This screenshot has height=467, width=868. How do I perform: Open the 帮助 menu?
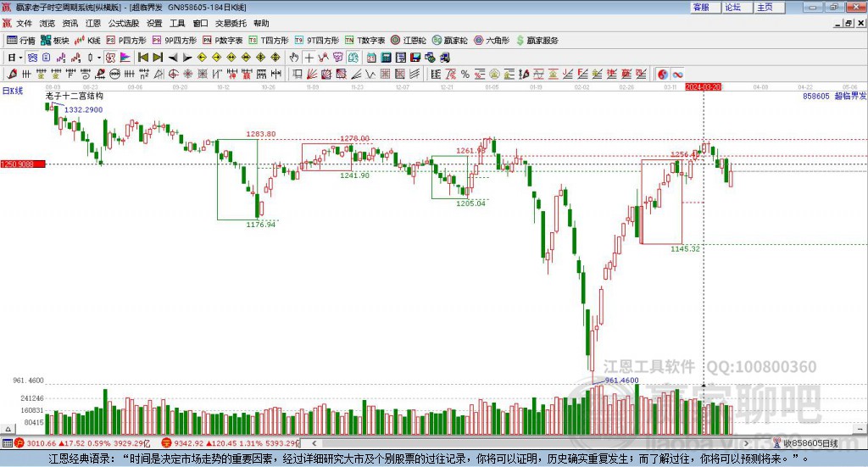[x=261, y=23]
